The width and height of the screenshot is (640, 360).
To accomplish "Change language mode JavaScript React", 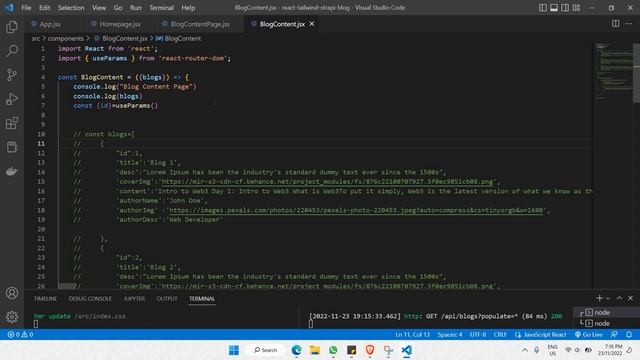I will (x=541, y=335).
